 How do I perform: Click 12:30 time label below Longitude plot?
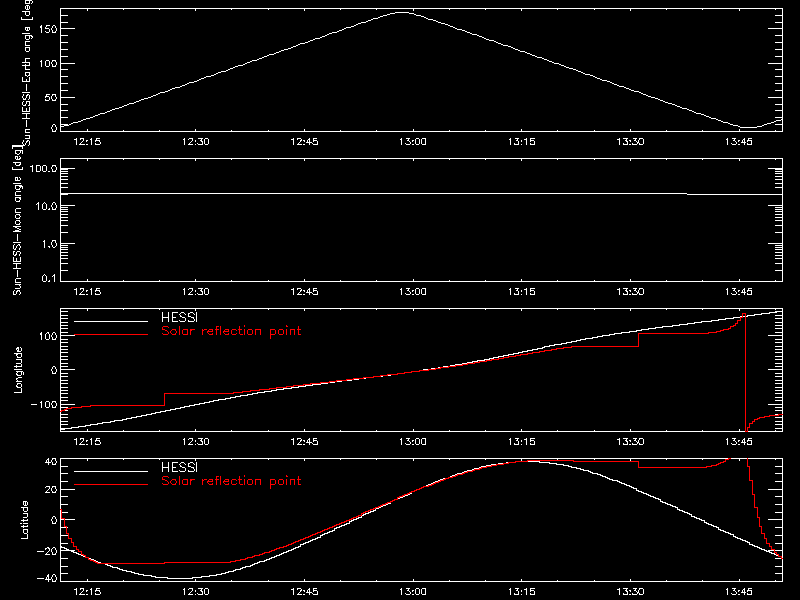pyautogui.click(x=196, y=442)
